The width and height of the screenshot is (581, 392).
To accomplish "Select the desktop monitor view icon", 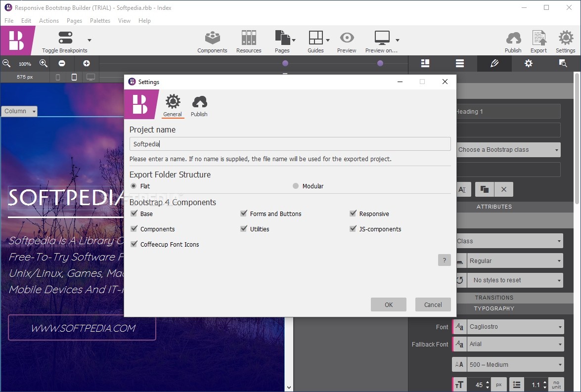I will click(x=91, y=77).
